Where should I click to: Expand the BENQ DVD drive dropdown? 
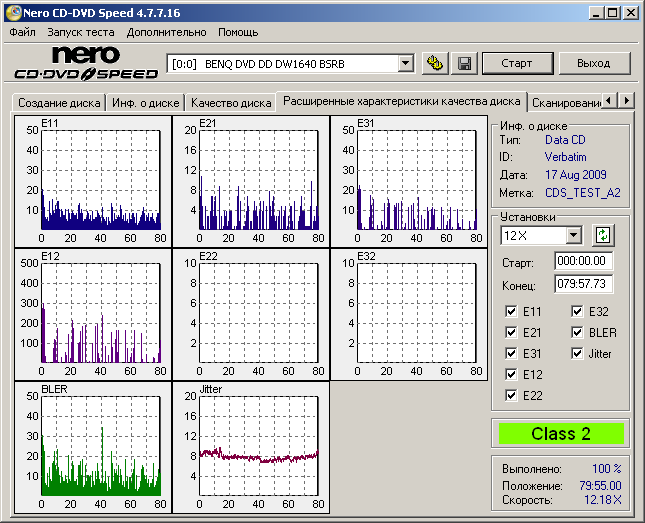point(405,63)
